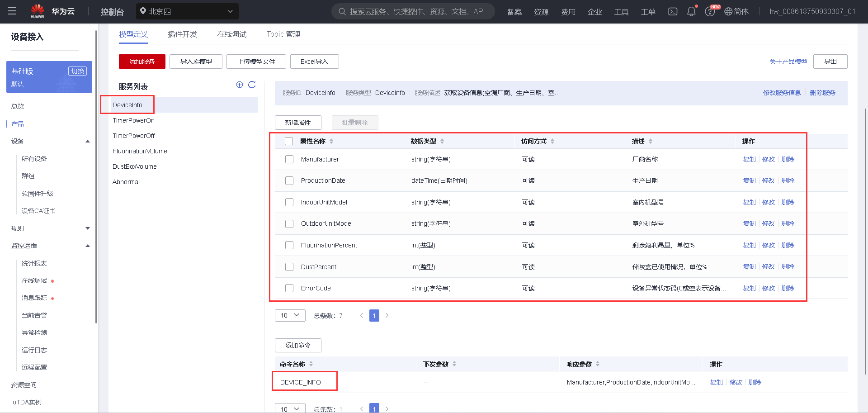
Task: Click the add service plus icon
Action: click(x=240, y=85)
